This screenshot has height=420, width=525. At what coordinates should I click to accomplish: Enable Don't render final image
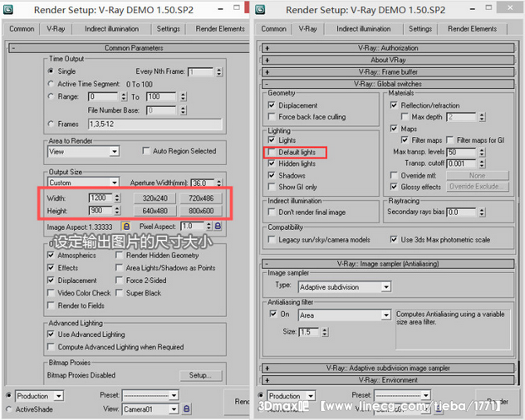click(272, 212)
